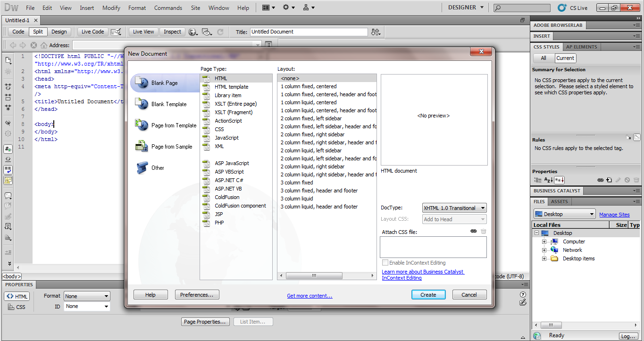Click the help question mark in the Properties panel

(x=522, y=295)
